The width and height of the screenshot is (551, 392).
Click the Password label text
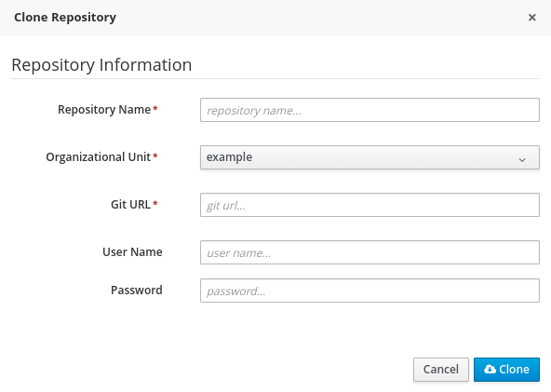coord(137,291)
